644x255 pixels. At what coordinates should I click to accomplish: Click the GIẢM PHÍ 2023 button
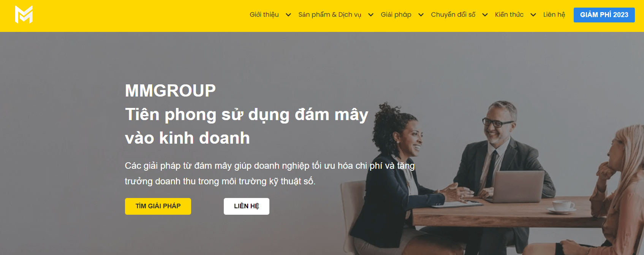[604, 15]
